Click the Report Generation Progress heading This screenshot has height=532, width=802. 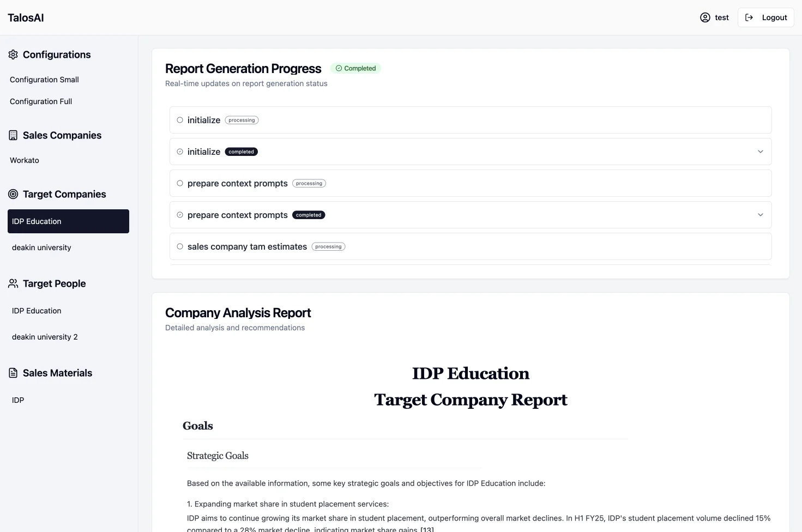click(x=243, y=69)
